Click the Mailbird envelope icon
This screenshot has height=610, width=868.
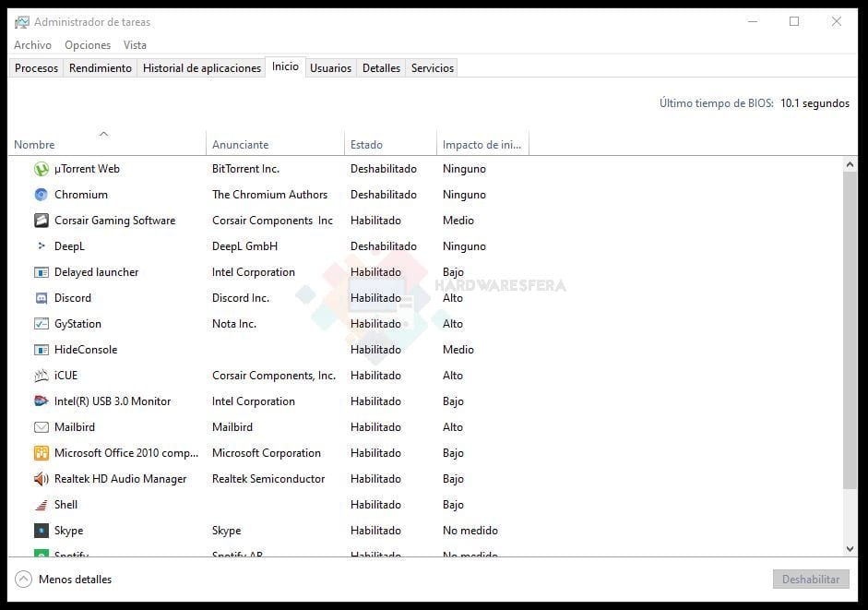[x=42, y=427]
